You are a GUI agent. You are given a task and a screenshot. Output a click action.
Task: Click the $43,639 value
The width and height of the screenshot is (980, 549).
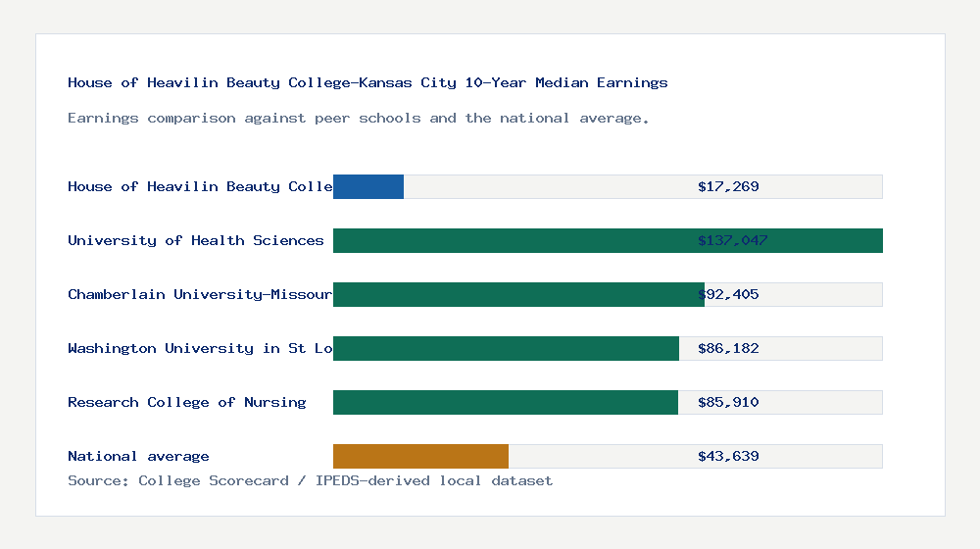click(728, 457)
